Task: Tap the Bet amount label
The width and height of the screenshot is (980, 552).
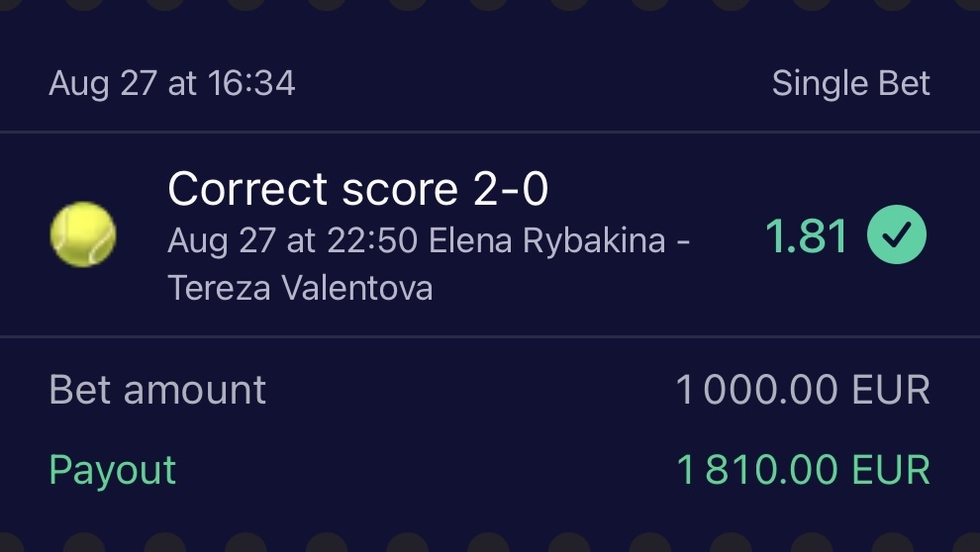Action: [157, 390]
